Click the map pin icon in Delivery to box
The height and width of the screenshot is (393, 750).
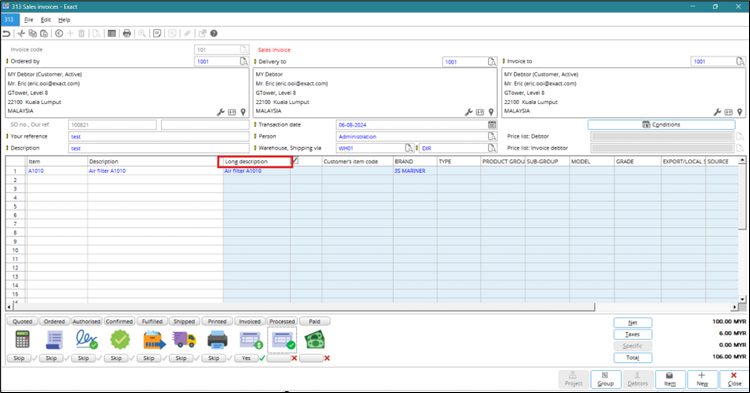pyautogui.click(x=491, y=112)
